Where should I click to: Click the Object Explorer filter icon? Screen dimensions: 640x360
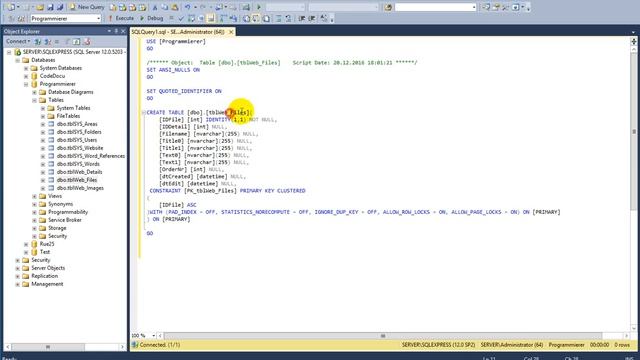[67, 41]
